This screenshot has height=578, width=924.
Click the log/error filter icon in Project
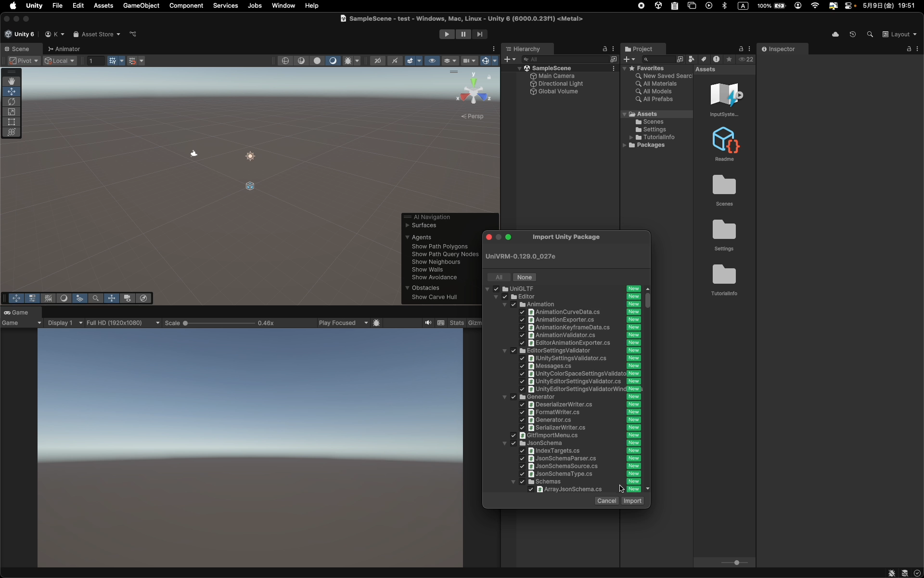point(717,59)
